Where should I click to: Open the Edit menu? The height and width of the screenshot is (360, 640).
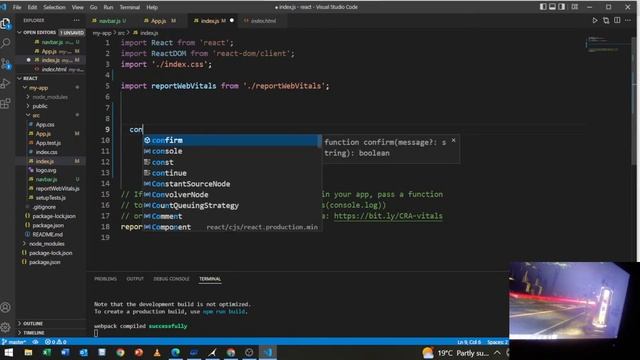coord(32,7)
